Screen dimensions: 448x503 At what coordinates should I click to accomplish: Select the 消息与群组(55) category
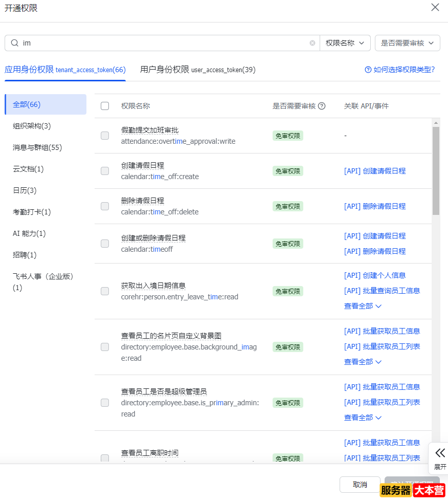[37, 147]
